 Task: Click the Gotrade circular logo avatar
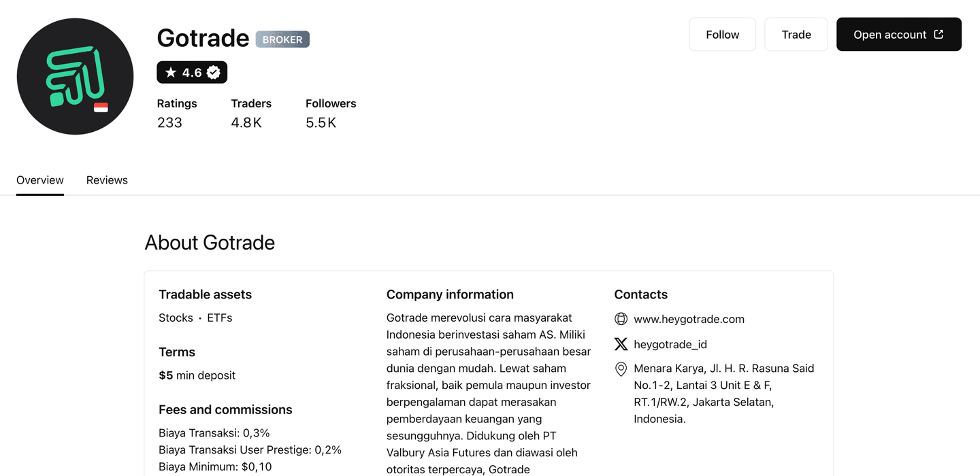(75, 76)
